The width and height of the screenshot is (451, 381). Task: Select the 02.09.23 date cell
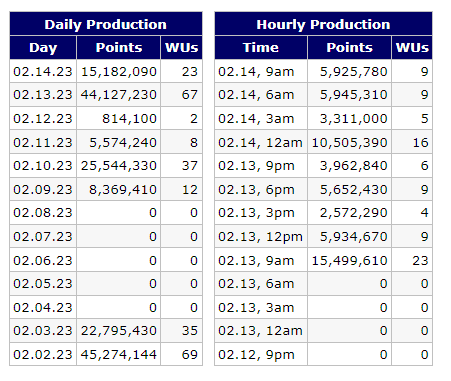pos(43,189)
